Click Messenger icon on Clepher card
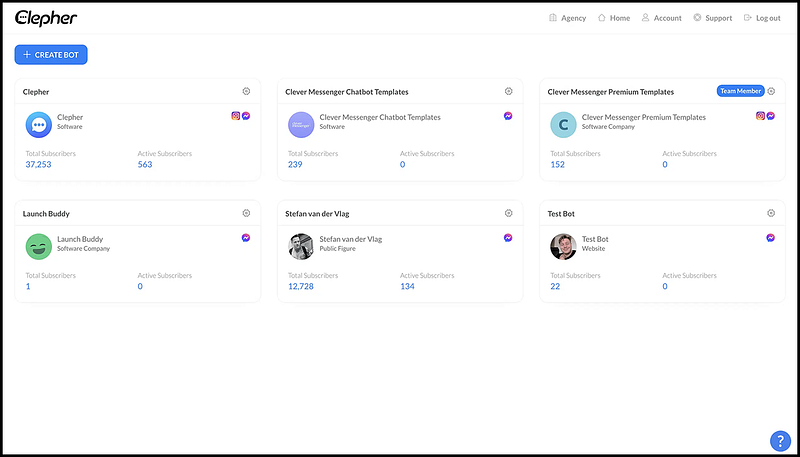The height and width of the screenshot is (457, 800). 246,116
